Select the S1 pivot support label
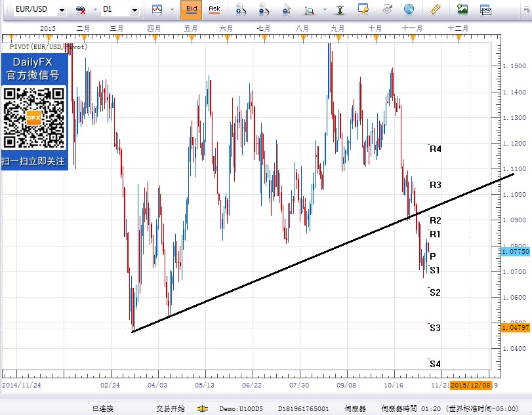This screenshot has height=415, width=532. (435, 270)
